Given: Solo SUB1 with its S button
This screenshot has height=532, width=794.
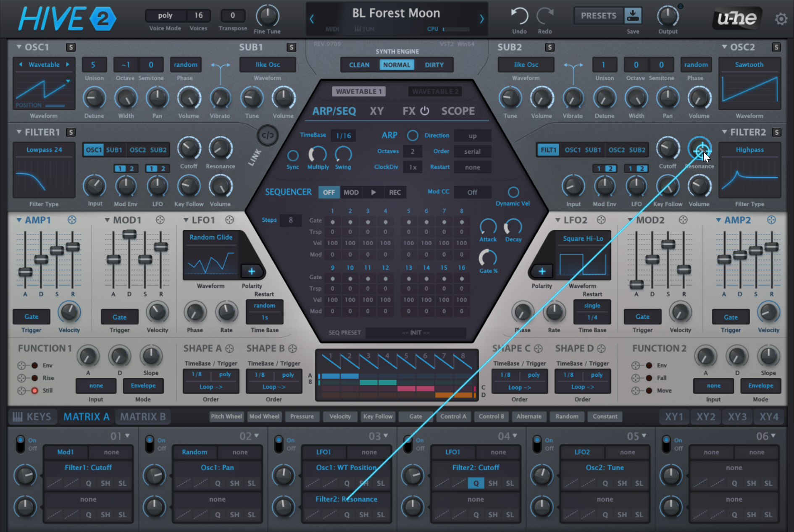Looking at the screenshot, I should point(291,47).
